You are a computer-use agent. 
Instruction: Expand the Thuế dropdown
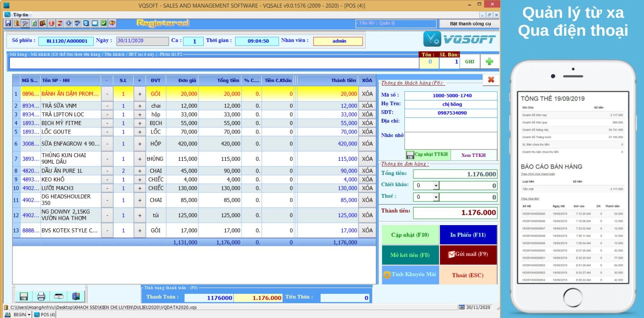(x=436, y=197)
